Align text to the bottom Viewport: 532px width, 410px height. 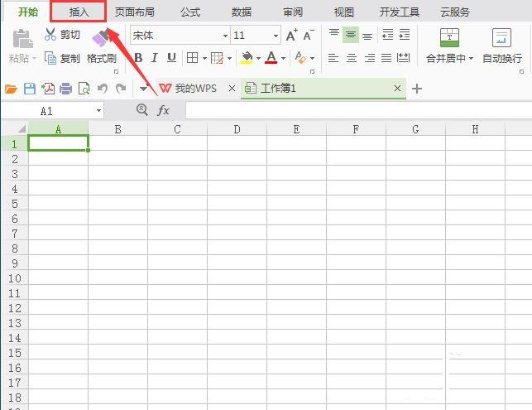click(367, 36)
